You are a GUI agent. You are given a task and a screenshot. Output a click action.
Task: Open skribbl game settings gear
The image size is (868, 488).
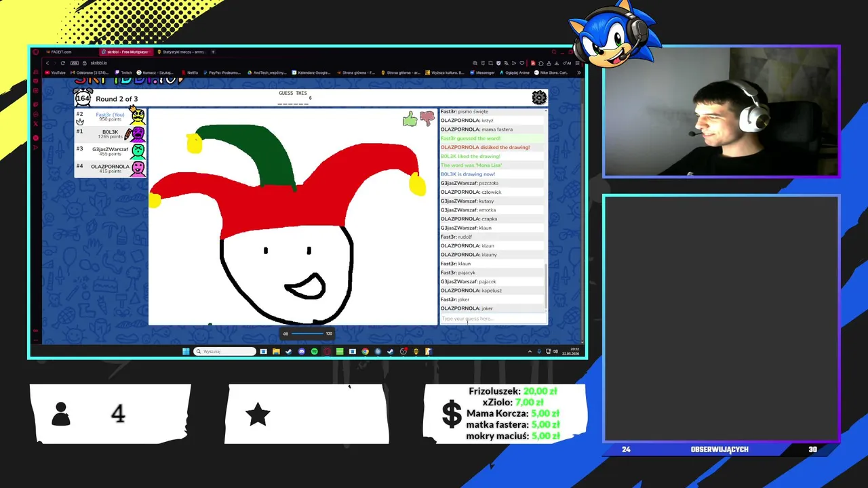point(539,98)
